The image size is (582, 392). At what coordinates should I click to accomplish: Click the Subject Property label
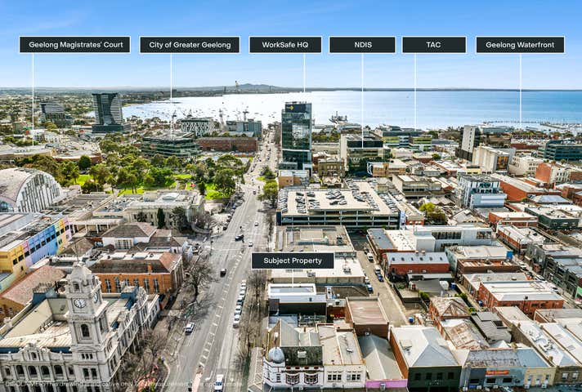point(293,261)
